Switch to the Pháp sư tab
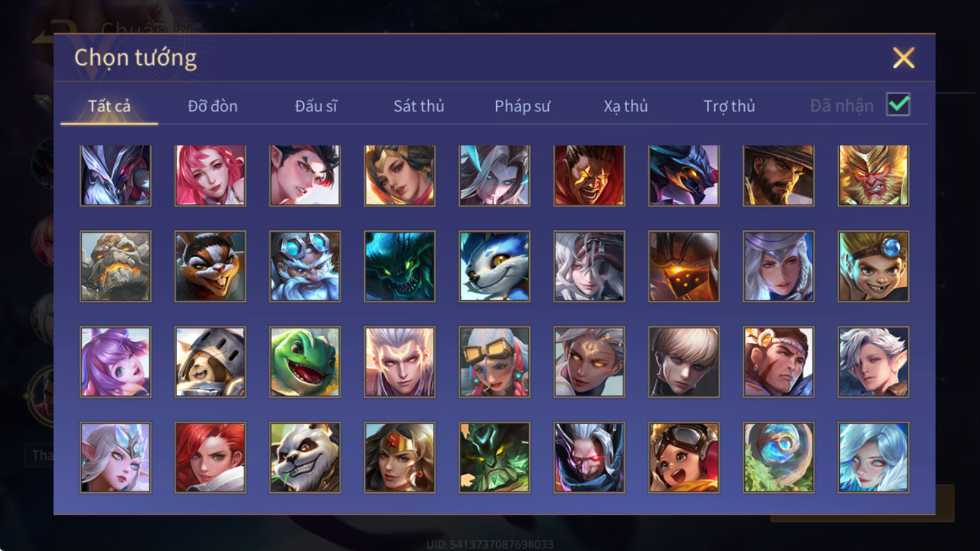Screen dimensions: 980x551 tap(522, 106)
